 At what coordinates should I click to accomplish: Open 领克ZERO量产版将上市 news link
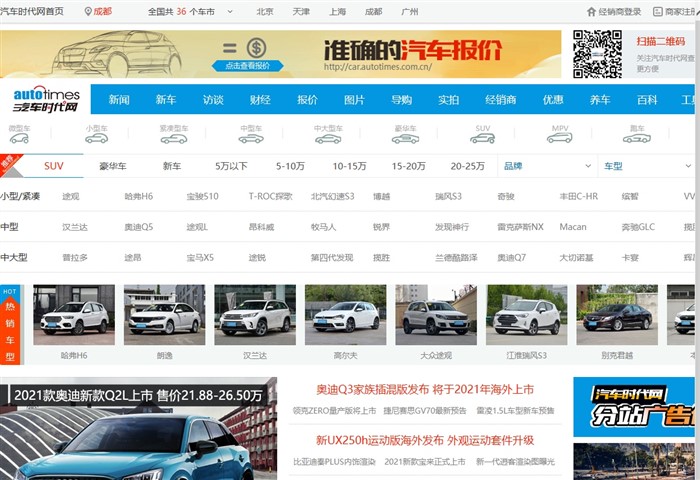[x=334, y=411]
